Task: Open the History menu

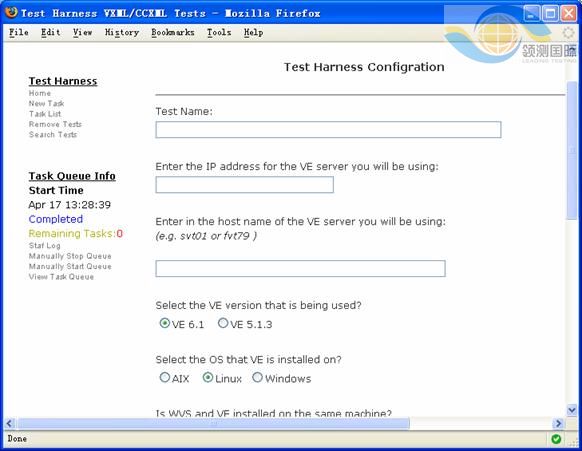Action: click(122, 33)
